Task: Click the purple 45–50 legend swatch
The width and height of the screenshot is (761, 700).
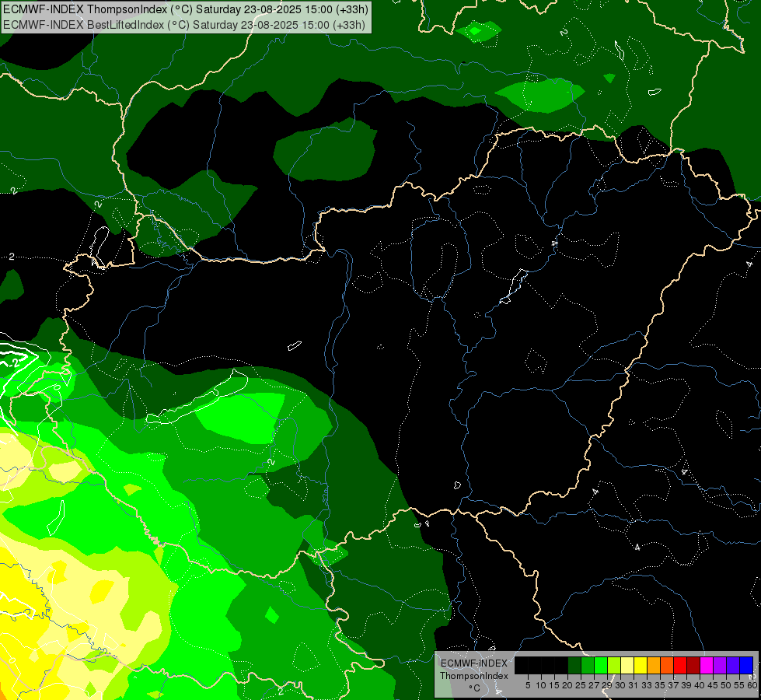Action: click(x=720, y=665)
